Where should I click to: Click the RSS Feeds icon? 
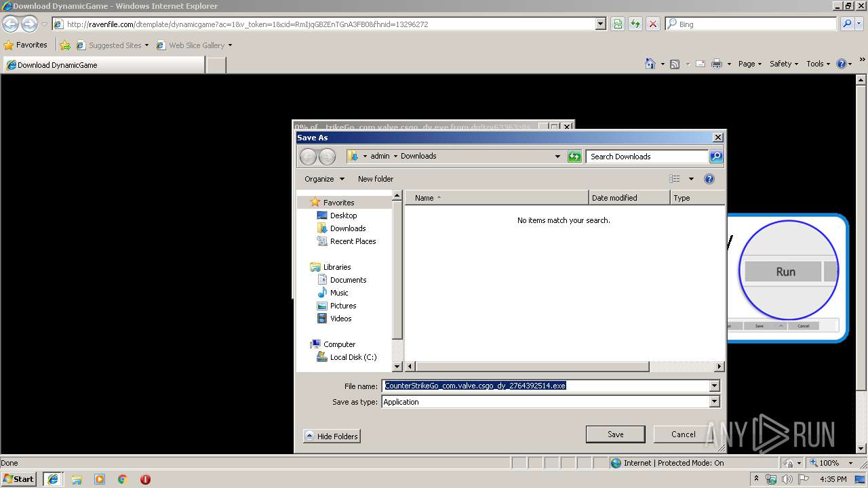pyautogui.click(x=674, y=64)
